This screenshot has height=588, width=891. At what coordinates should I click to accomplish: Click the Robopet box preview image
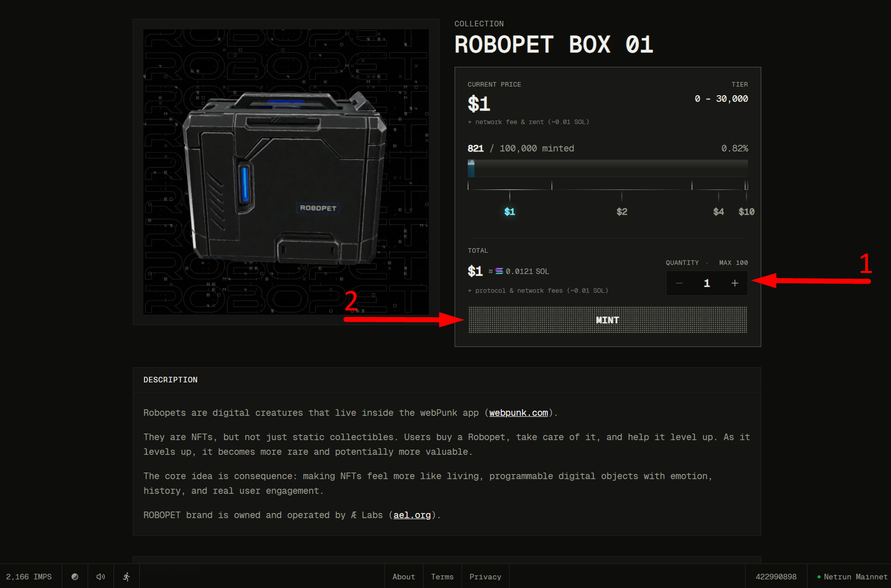[286, 172]
